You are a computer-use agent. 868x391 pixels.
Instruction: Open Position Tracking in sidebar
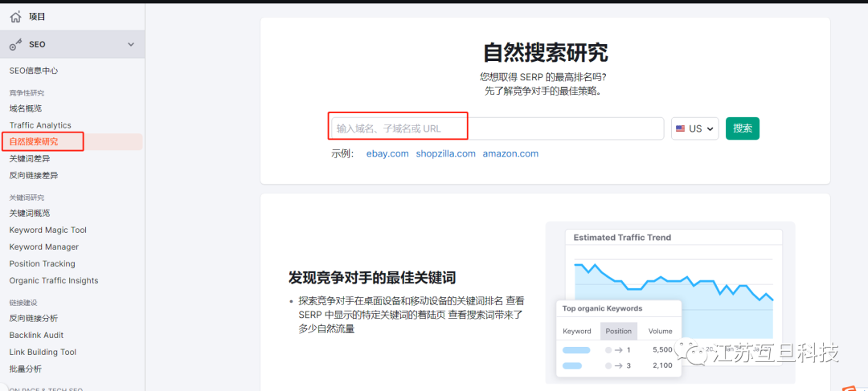42,264
